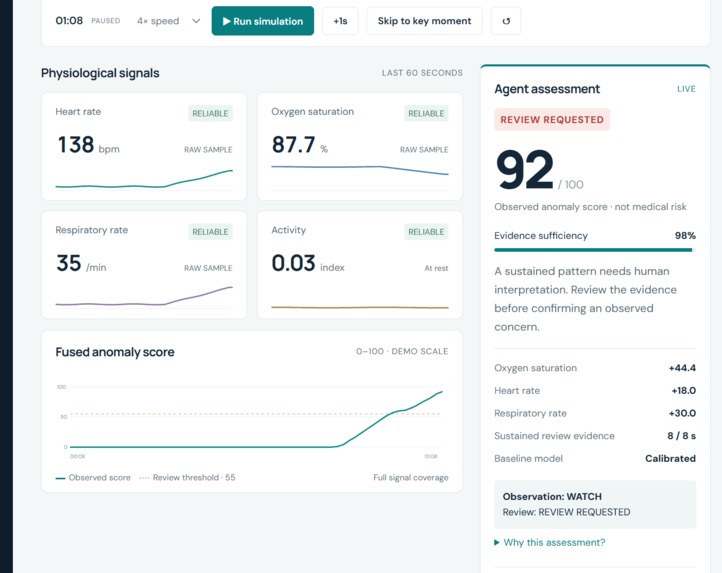Click the Review threshold · 55 legend entry
This screenshot has width=722, height=573.
[187, 478]
